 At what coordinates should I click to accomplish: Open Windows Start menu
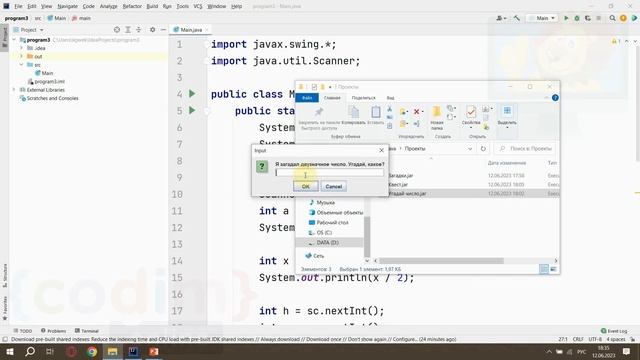(x=9, y=351)
